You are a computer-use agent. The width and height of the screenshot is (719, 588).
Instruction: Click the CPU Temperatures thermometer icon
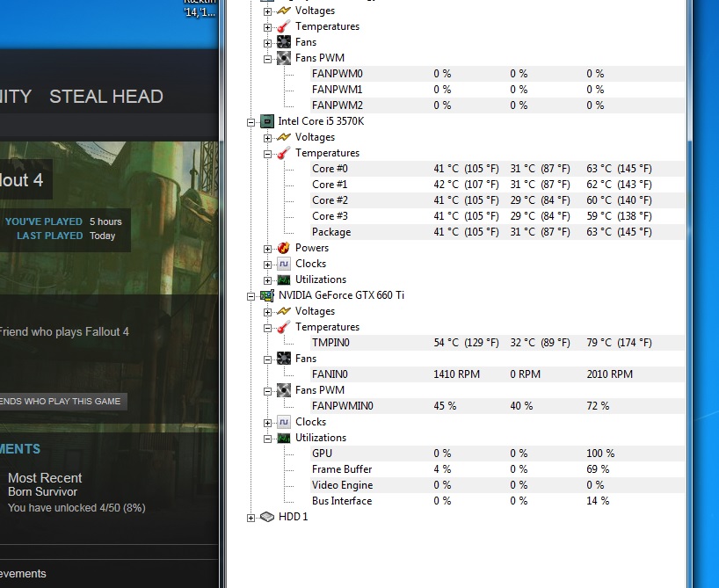click(284, 153)
